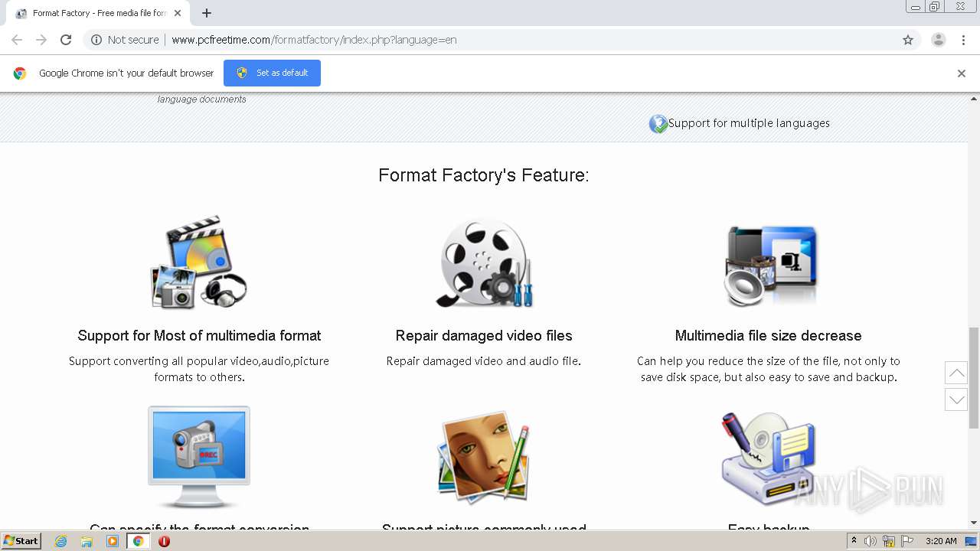Open the Chrome profile avatar
980x551 pixels.
click(938, 40)
